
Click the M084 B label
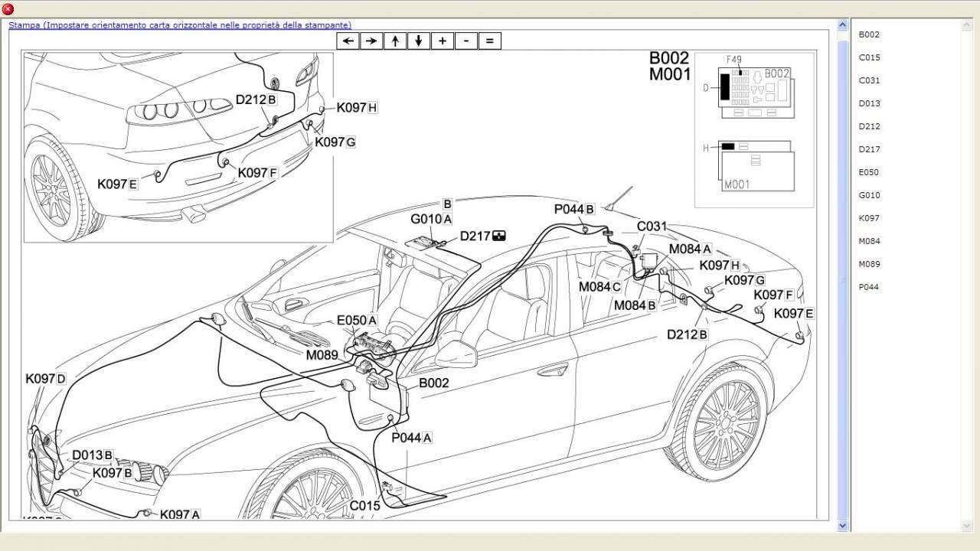(x=635, y=305)
